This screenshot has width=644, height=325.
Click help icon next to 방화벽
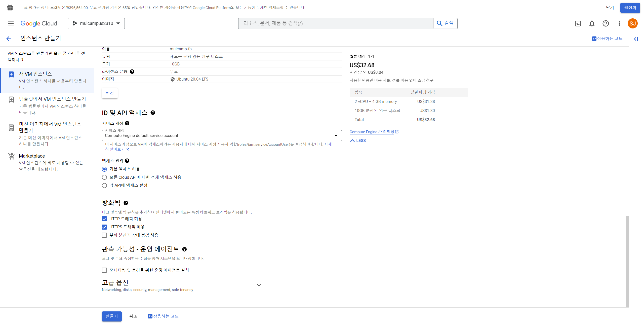pyautogui.click(x=126, y=203)
